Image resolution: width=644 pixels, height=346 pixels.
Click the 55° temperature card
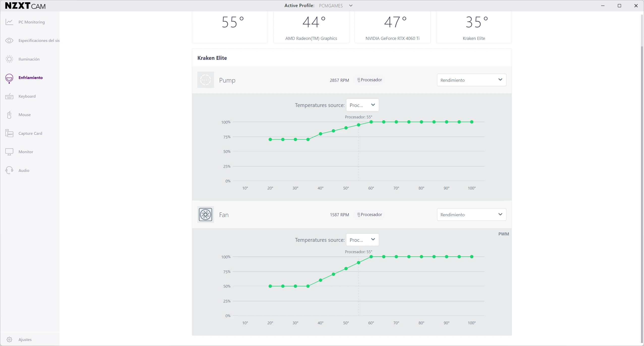pyautogui.click(x=230, y=27)
